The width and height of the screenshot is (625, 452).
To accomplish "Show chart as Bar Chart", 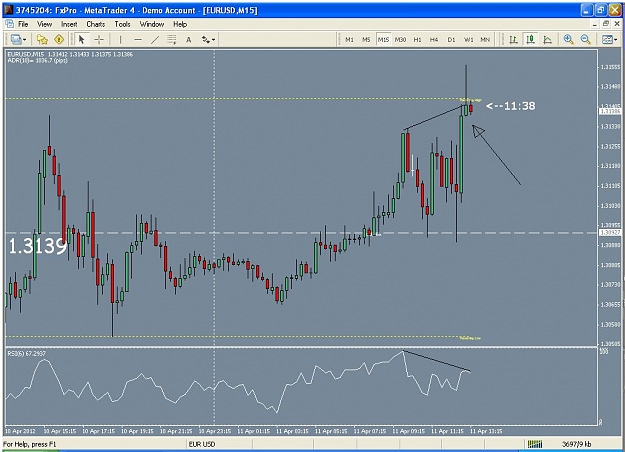I will click(513, 39).
